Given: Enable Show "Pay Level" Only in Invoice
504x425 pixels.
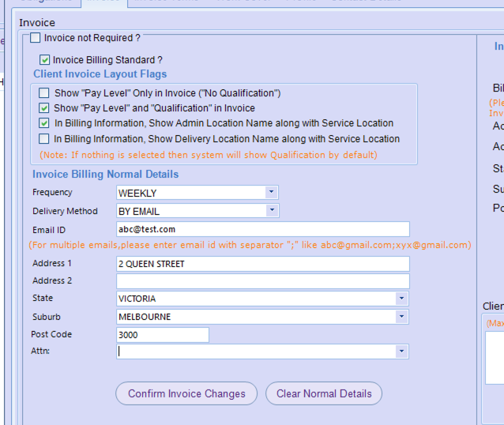Looking at the screenshot, I should point(44,93).
